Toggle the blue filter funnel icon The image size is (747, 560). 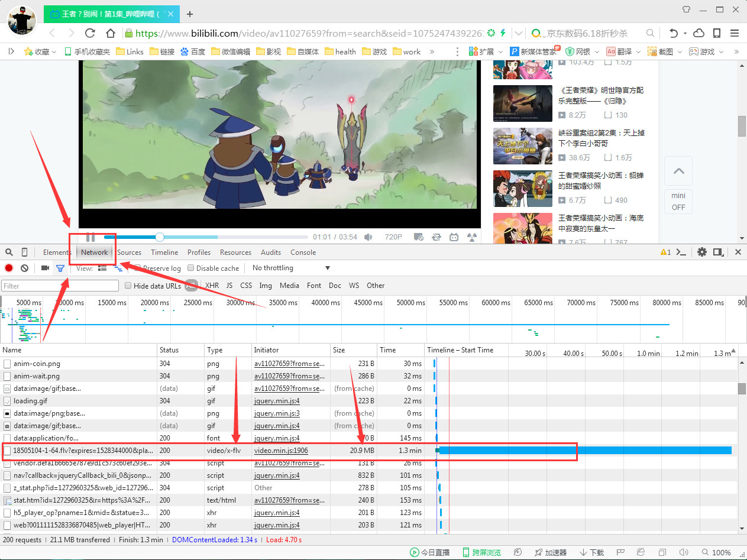point(60,268)
